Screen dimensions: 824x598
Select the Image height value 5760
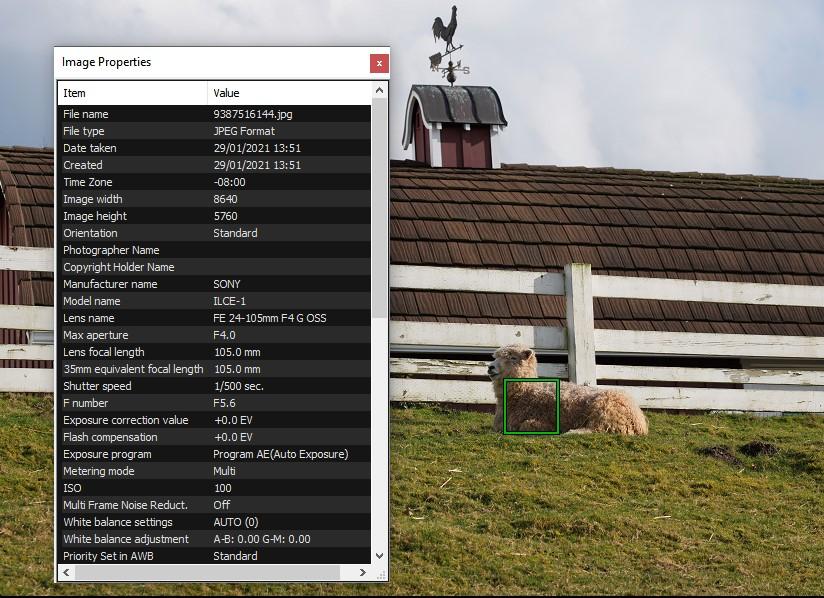pos(225,216)
